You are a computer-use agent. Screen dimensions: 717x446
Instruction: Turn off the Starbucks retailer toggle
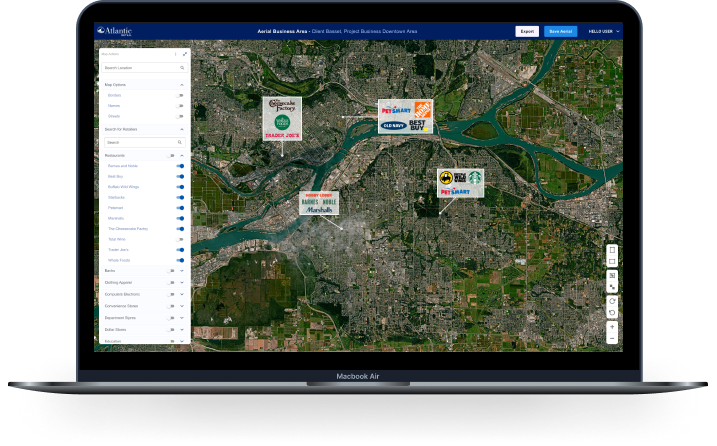(180, 197)
